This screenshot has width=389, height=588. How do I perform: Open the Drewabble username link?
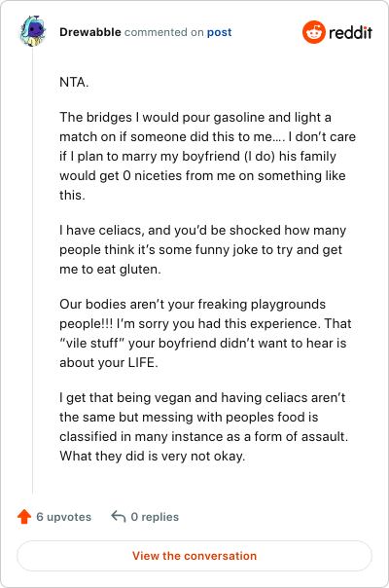coord(90,32)
